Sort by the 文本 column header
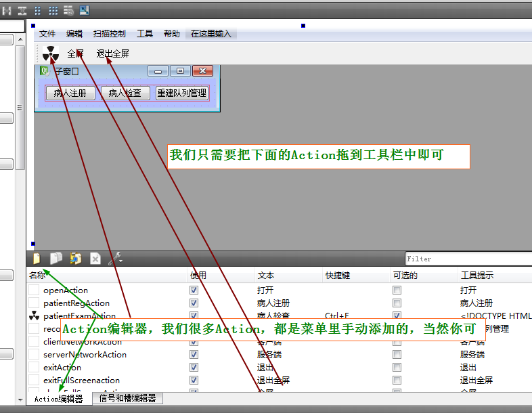Image resolution: width=532 pixels, height=413 pixels. (x=288, y=275)
